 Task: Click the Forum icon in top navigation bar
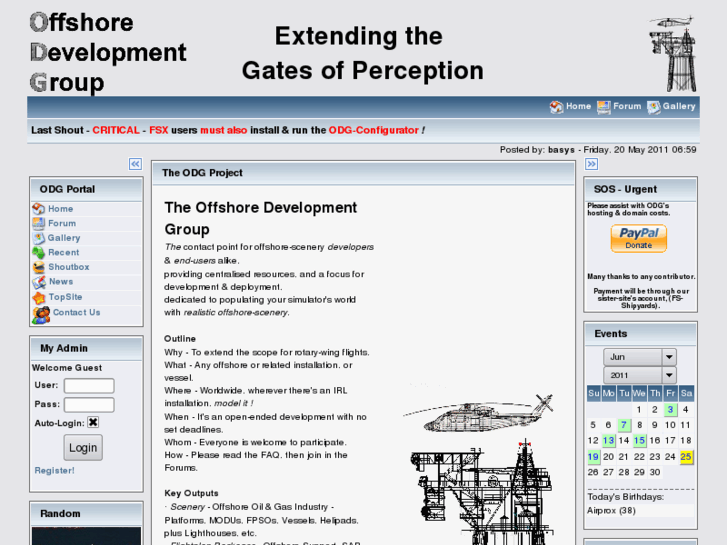pos(603,107)
